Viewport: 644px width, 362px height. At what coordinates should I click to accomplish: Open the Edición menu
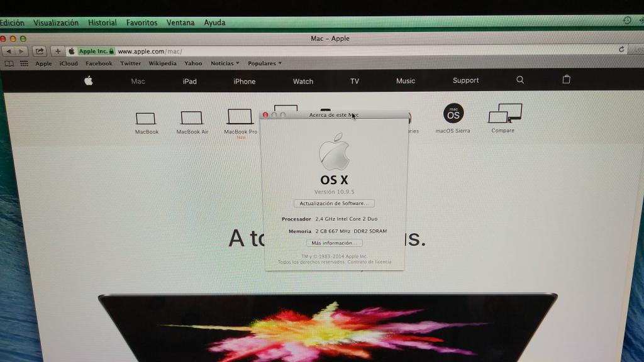coord(13,23)
